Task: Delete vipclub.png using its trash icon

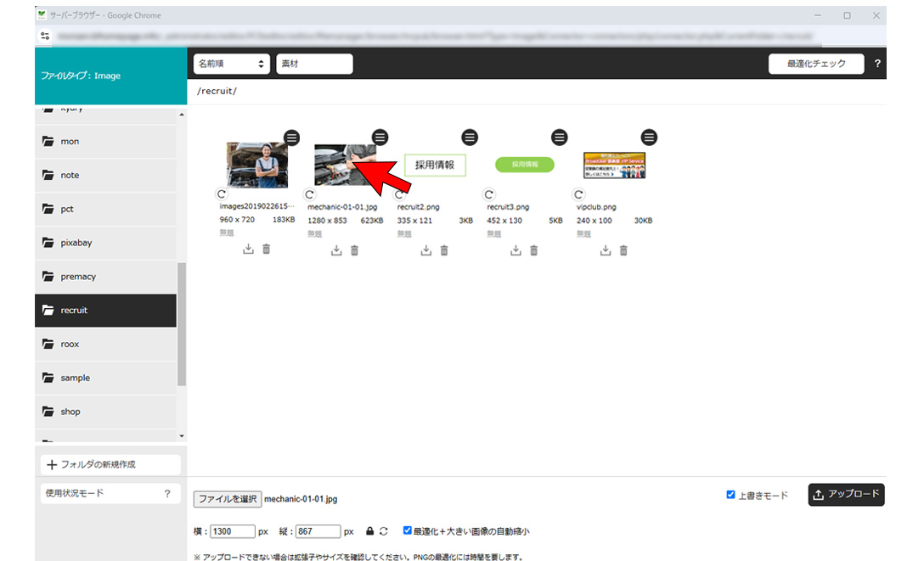Action: tap(624, 250)
